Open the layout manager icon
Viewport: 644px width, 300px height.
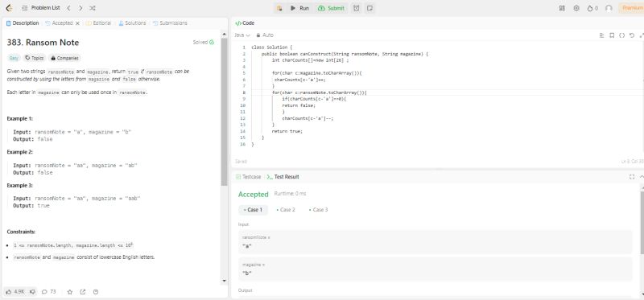tap(562, 8)
